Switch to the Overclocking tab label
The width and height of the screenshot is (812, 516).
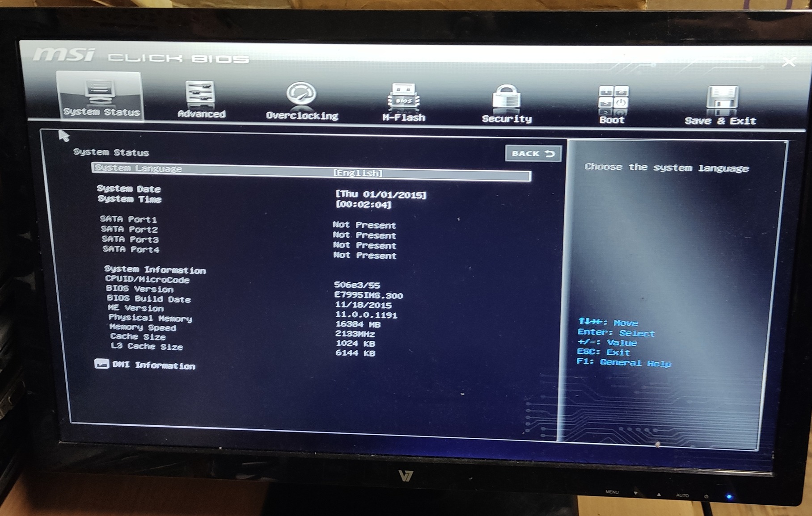click(302, 116)
